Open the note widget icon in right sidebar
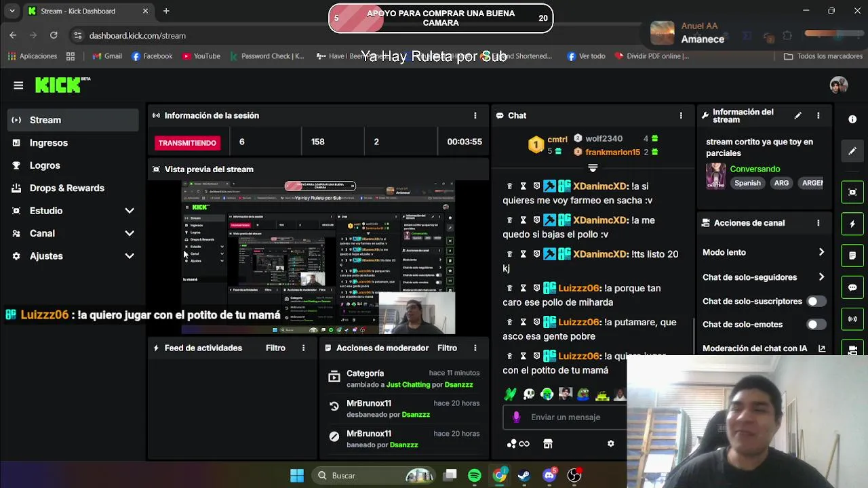This screenshot has height=488, width=868. (852, 256)
